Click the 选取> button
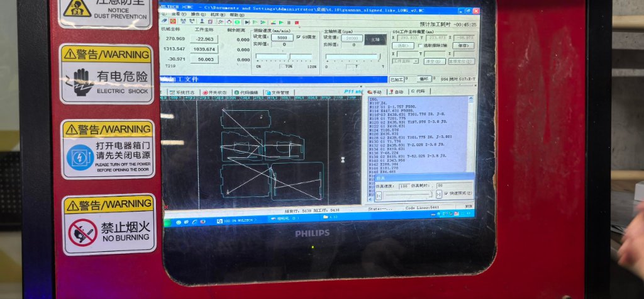 [x=402, y=46]
